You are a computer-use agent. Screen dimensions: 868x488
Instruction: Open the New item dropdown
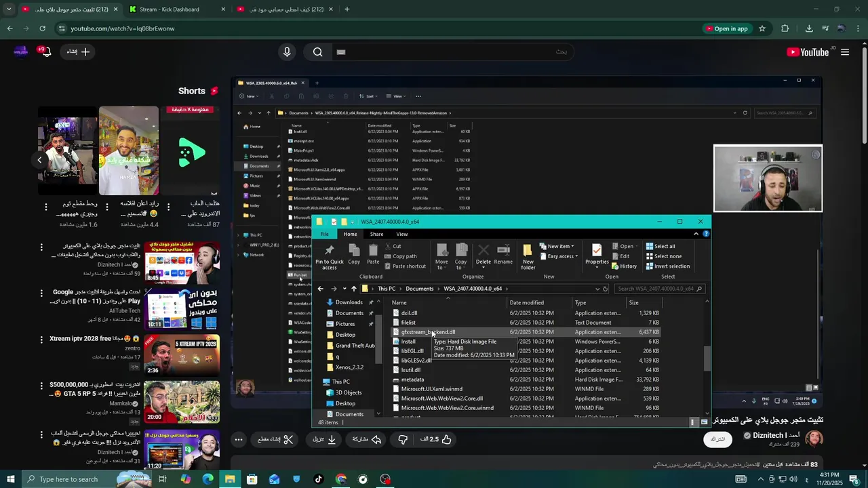pyautogui.click(x=556, y=246)
